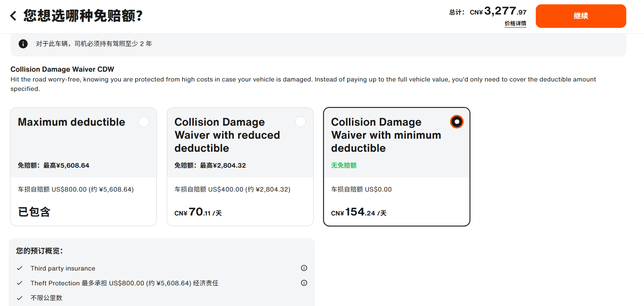Click the checkmark beside Third party insurance
Image resolution: width=644 pixels, height=306 pixels.
tap(20, 268)
